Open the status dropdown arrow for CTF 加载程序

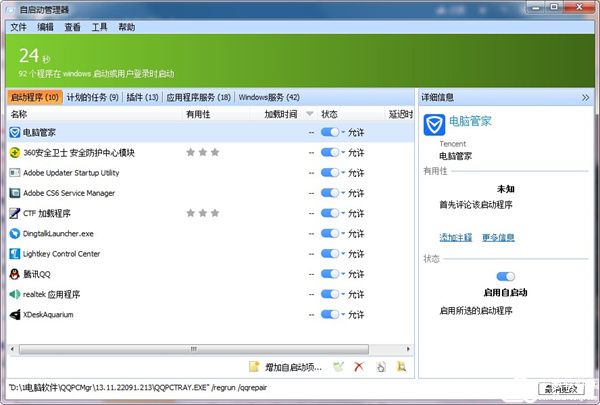(x=343, y=213)
